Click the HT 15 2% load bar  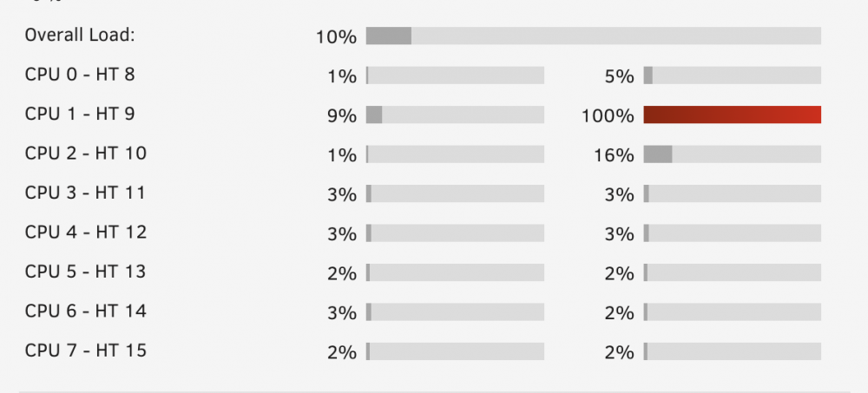[x=733, y=351]
